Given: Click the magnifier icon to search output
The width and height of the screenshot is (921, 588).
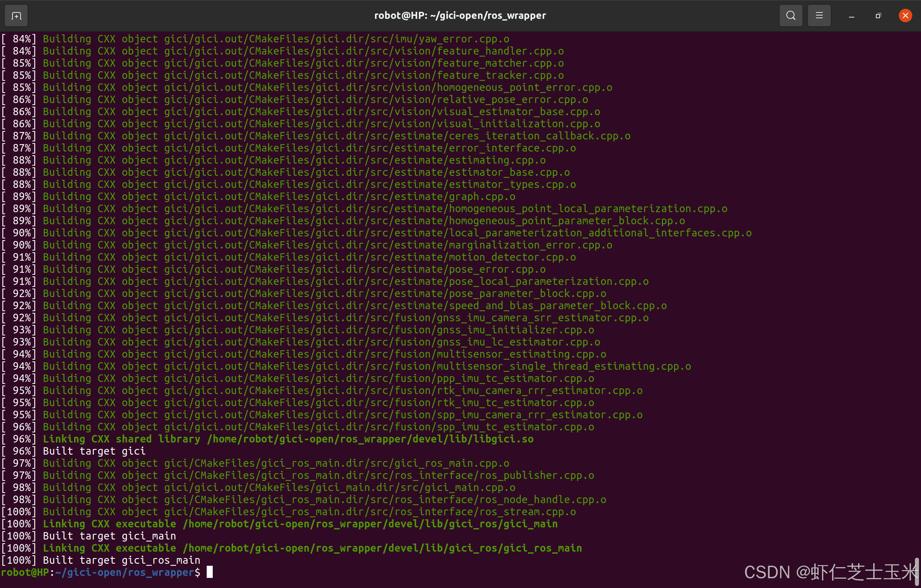Looking at the screenshot, I should click(x=791, y=15).
